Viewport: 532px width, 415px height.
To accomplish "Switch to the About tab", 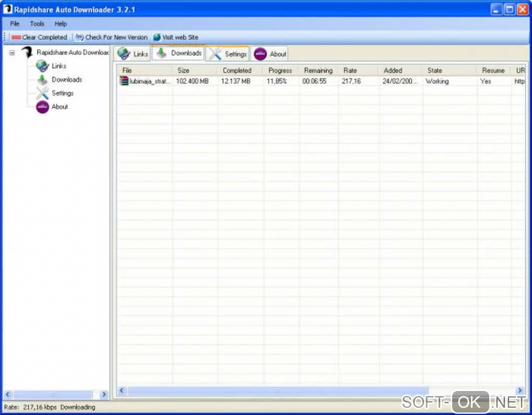I will [x=270, y=54].
